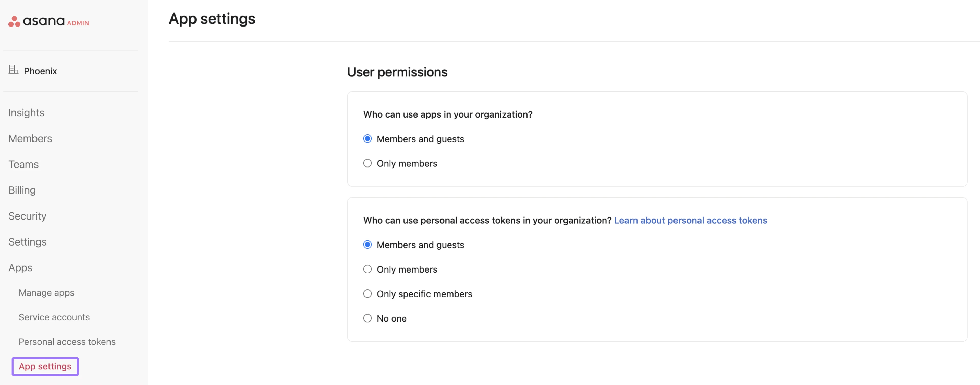Select Only members for app usage
Viewport: 980px width, 385px height.
point(367,163)
